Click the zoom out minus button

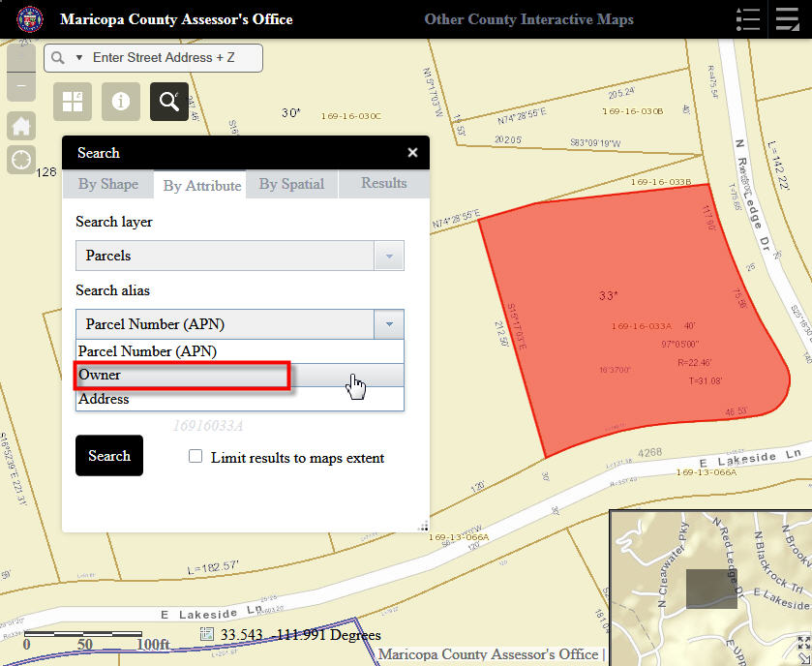point(21,86)
